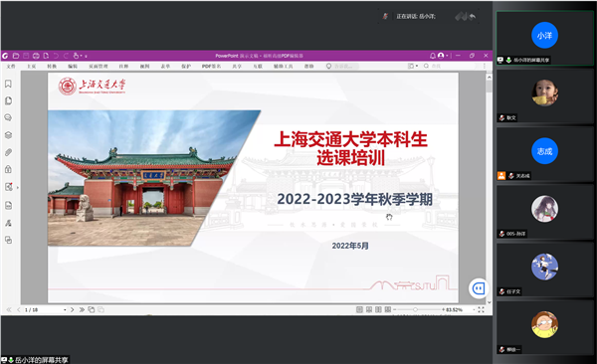Go to the last page double arrow

(82, 309)
